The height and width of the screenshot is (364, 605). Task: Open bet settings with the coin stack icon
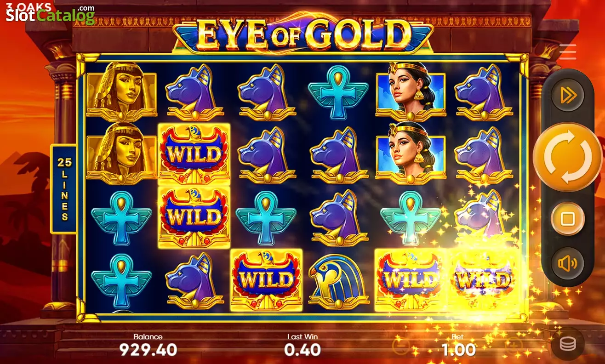click(568, 343)
